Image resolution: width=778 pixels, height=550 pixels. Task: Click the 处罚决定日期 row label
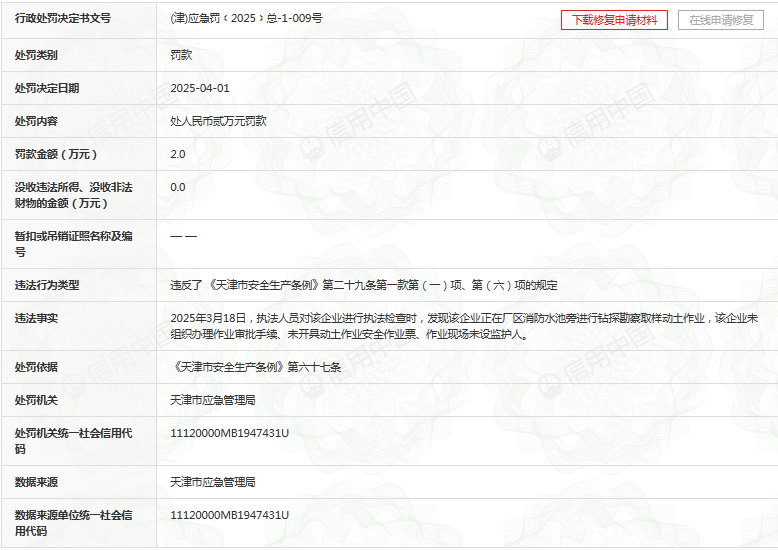tap(47, 88)
